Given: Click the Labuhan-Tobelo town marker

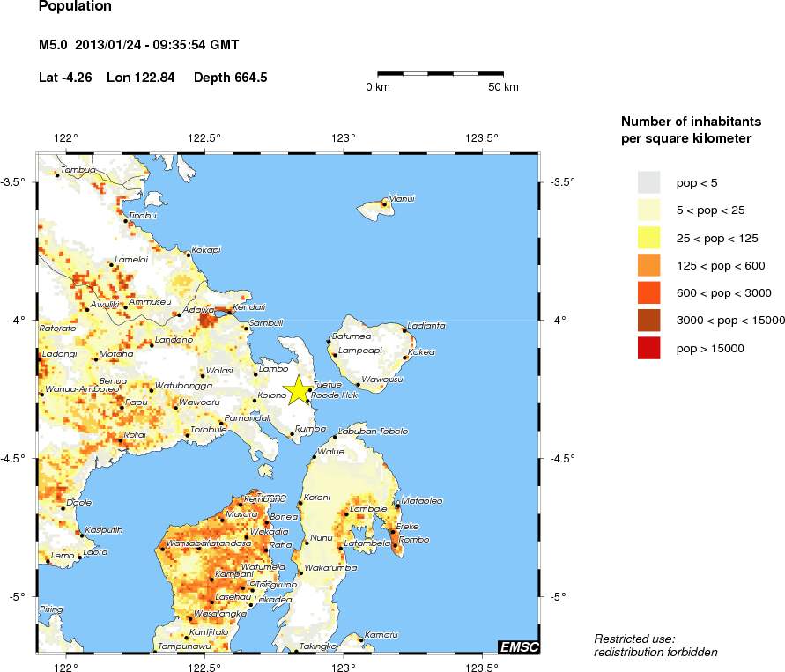Looking at the screenshot, I should 336,436.
